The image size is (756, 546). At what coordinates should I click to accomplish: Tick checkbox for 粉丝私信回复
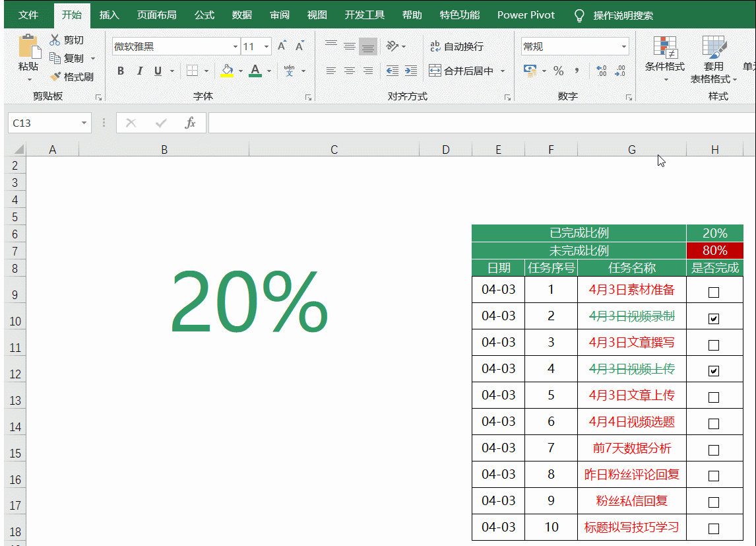tap(714, 502)
